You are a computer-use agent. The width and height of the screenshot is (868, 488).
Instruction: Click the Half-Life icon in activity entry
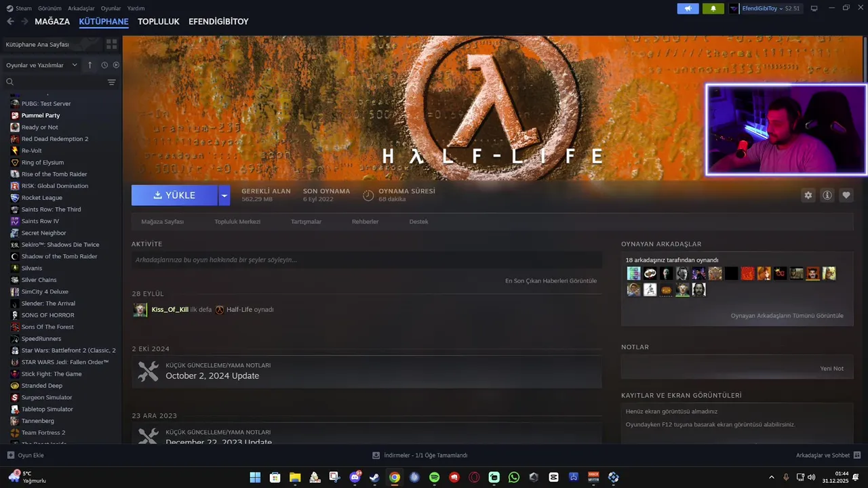tap(220, 310)
